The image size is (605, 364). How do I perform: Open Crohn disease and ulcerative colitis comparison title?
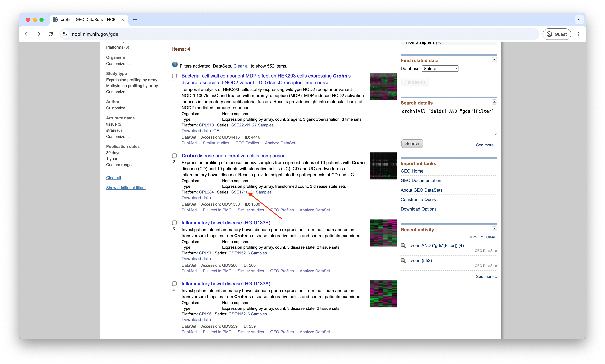click(233, 156)
